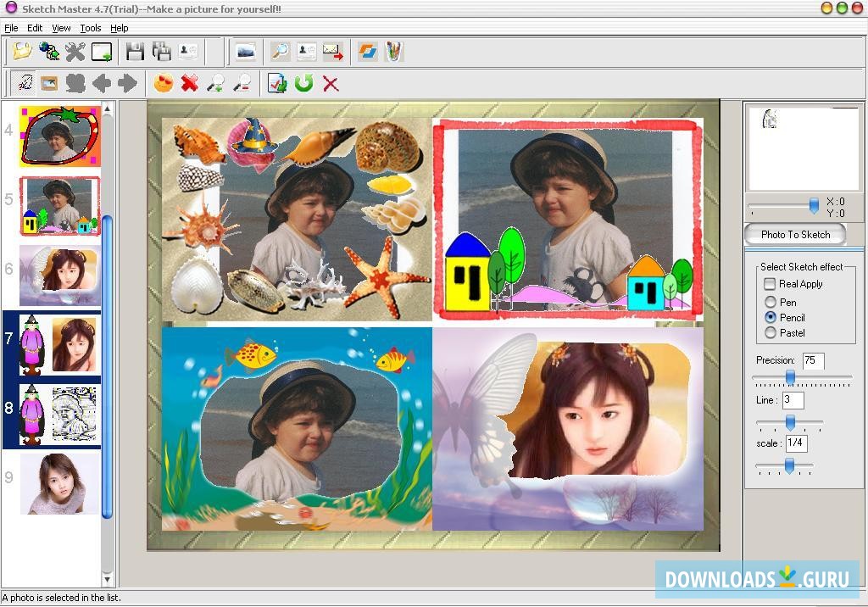Select the smiley face sticker tool

[x=164, y=83]
